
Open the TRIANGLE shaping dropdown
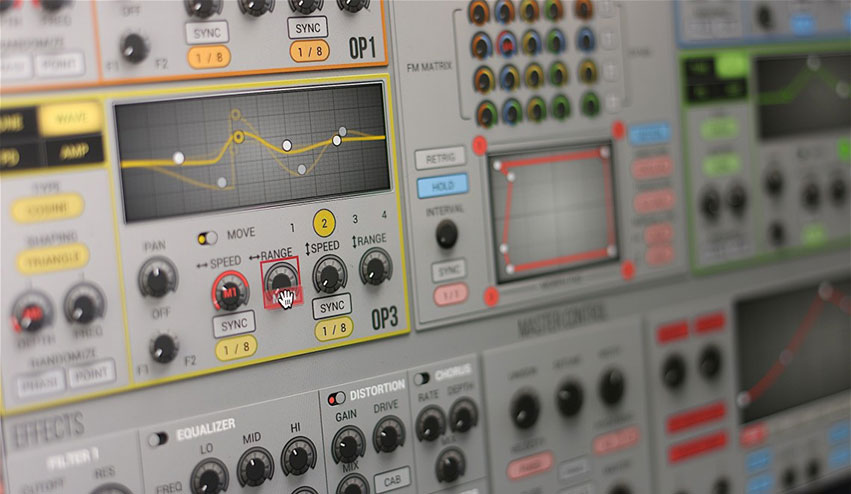52,259
